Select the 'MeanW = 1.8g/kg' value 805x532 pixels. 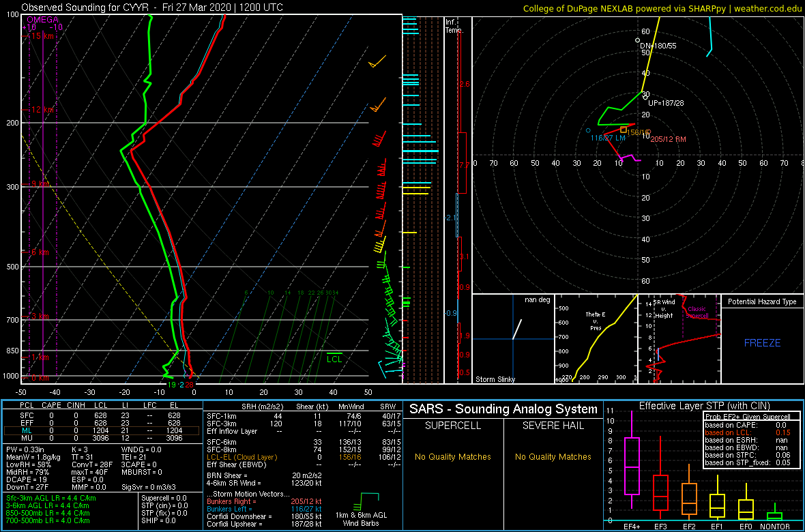tap(33, 458)
